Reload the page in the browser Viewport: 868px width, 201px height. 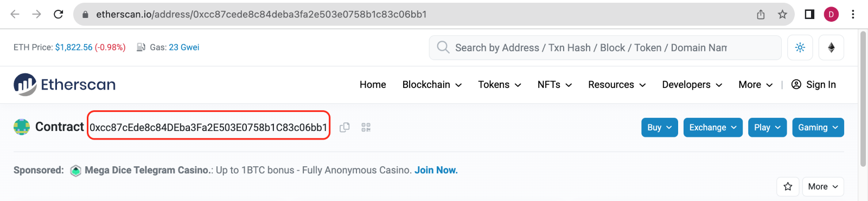[59, 14]
